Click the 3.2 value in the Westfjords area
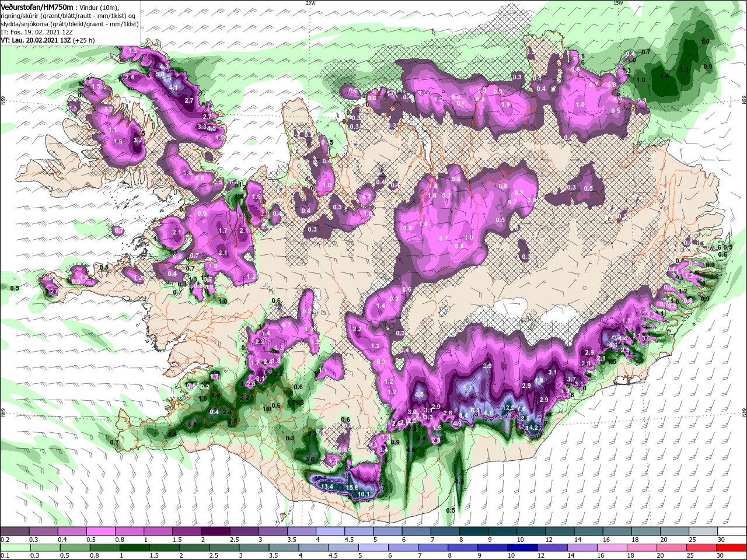This screenshot has width=747, height=560. 138,140
